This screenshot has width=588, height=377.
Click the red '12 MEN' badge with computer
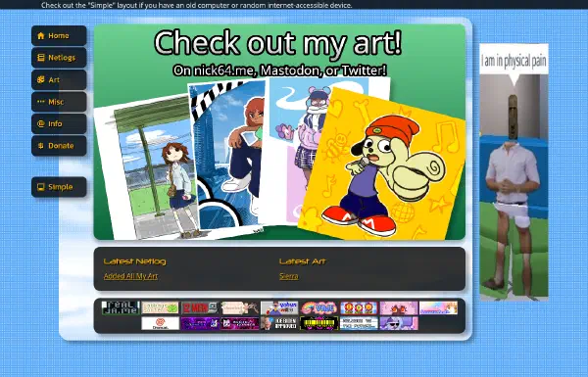click(200, 308)
